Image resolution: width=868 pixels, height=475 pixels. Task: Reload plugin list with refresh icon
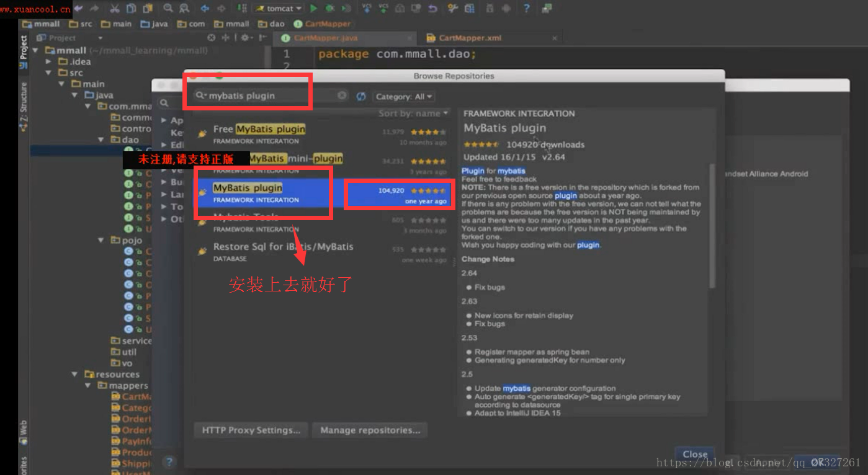click(x=361, y=97)
